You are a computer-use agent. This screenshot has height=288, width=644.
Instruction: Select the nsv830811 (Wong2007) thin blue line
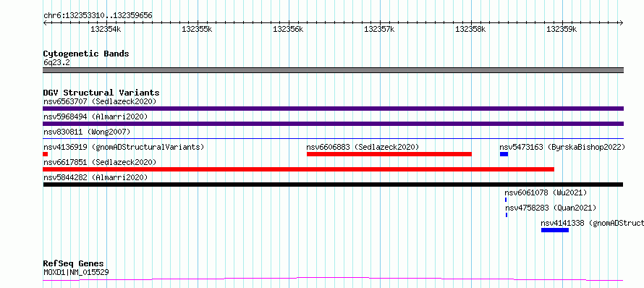333,139
